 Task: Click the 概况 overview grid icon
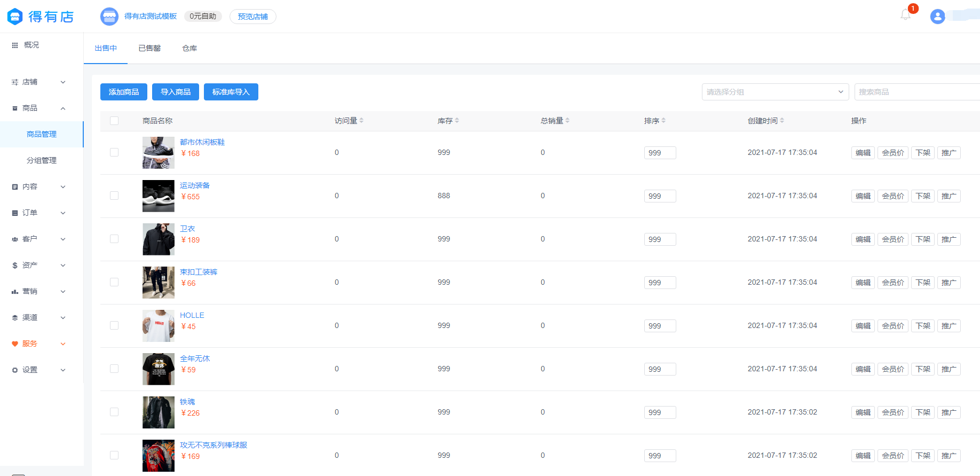click(x=15, y=45)
